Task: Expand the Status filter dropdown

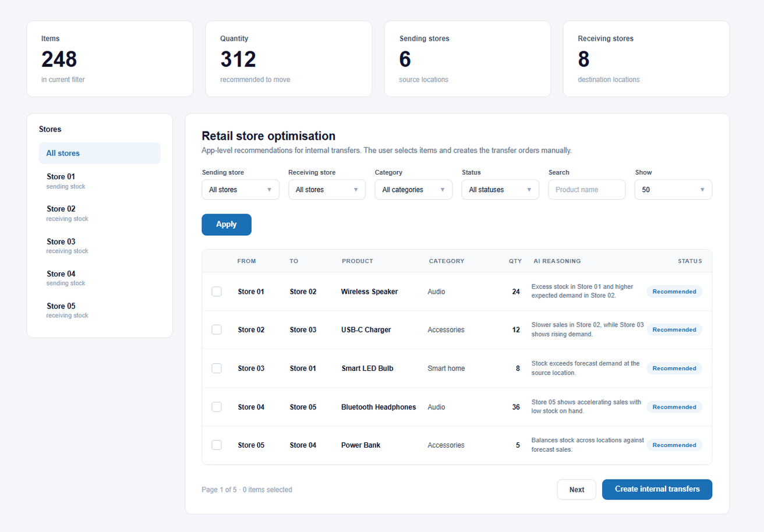Action: 500,190
